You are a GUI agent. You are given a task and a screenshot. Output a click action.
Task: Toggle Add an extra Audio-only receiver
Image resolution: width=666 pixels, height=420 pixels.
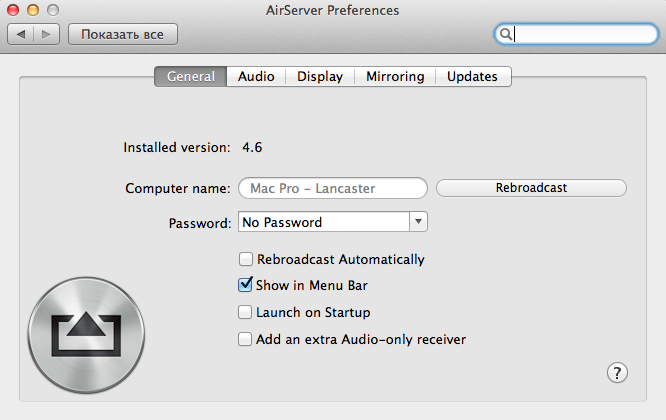(245, 339)
